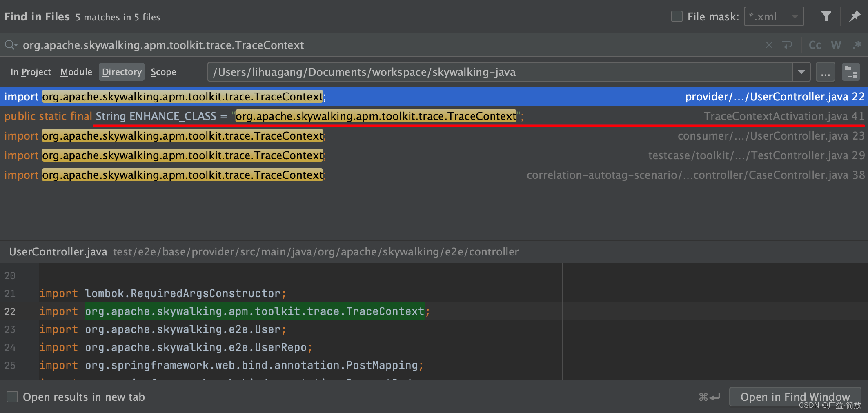Click the new line arrow icon in search field
The width and height of the screenshot is (868, 413).
point(788,45)
